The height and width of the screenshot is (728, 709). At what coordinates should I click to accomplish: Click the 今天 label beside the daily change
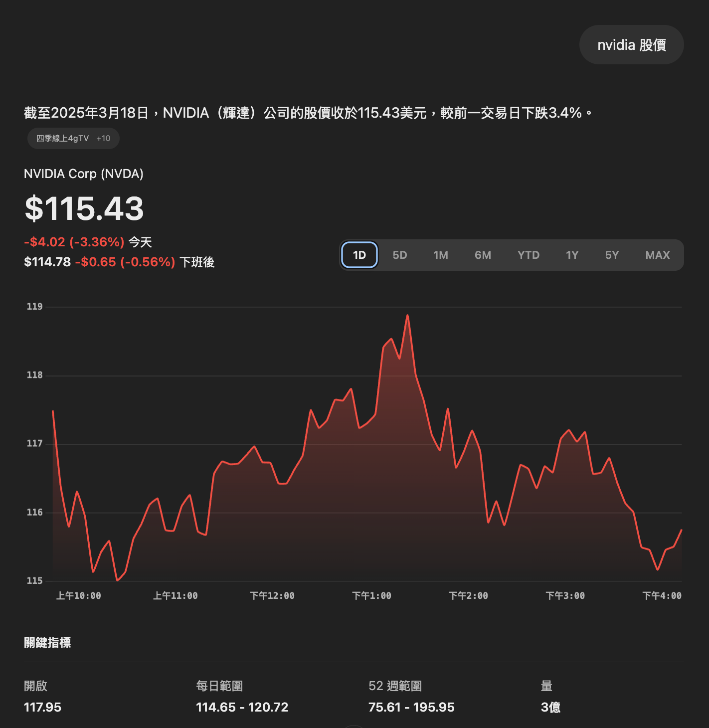tap(140, 242)
